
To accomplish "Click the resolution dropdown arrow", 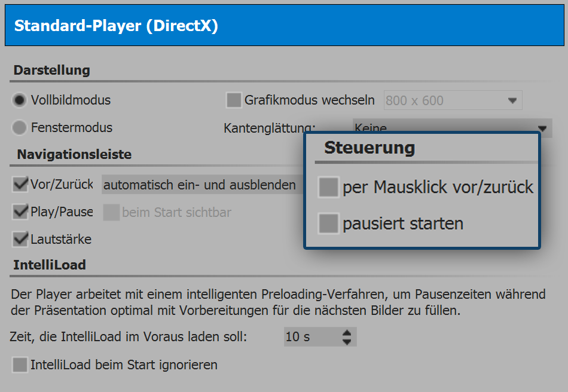I will [512, 100].
